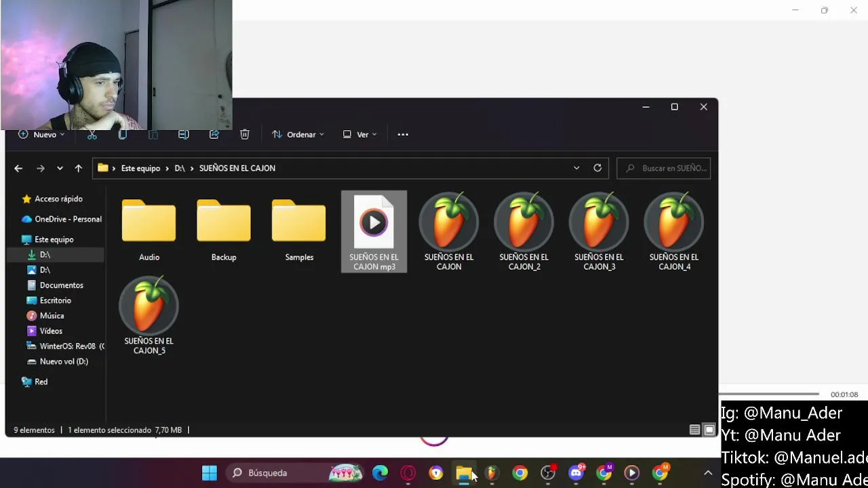Go back with the back arrow
The width and height of the screenshot is (868, 488).
tap(18, 168)
